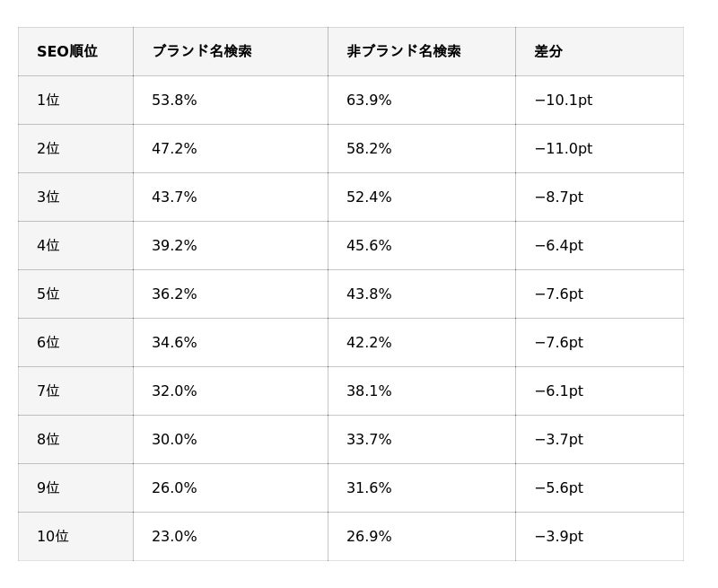
Task: Click the −11.0pt difference cell
Action: 599,148
